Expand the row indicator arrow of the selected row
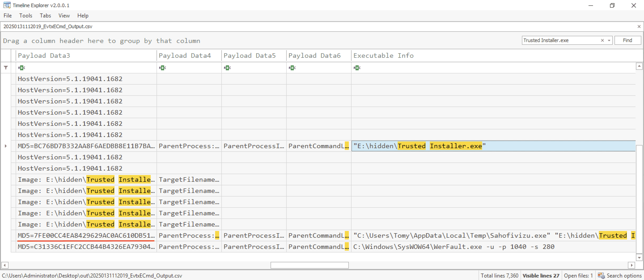Image resolution: width=644 pixels, height=280 pixels. click(6, 146)
